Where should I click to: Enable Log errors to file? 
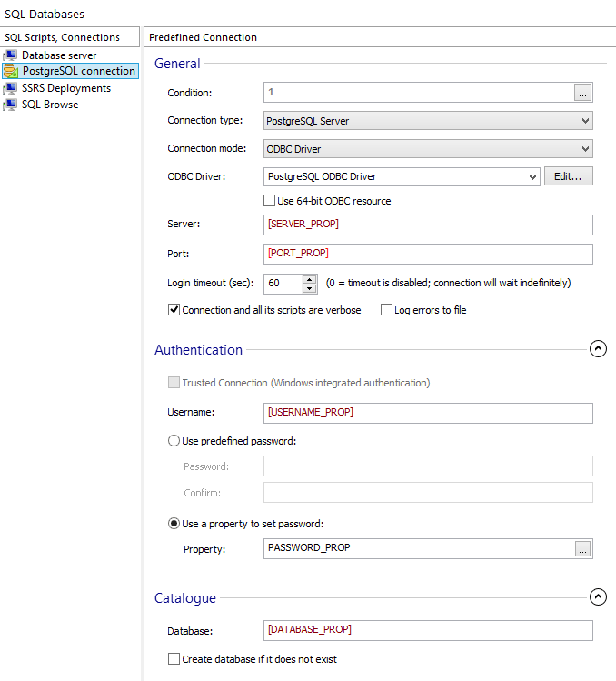386,310
